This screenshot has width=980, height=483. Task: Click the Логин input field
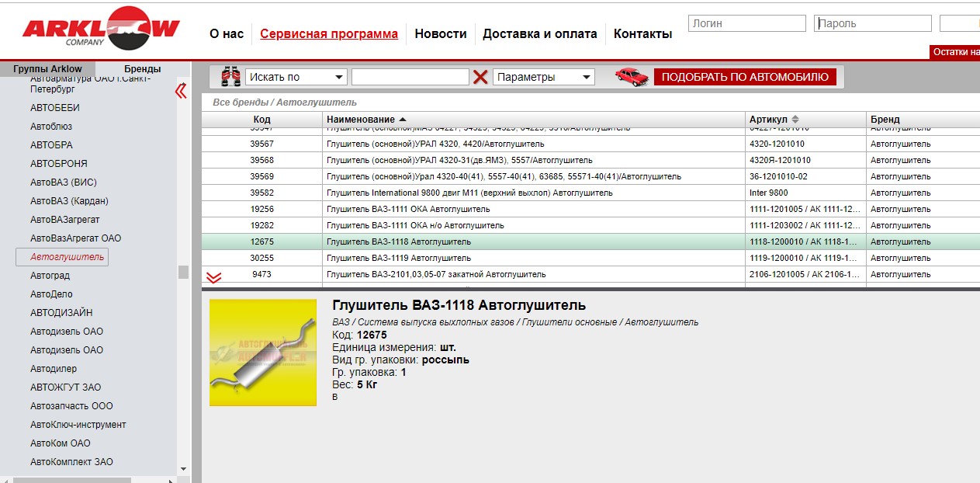click(x=746, y=23)
